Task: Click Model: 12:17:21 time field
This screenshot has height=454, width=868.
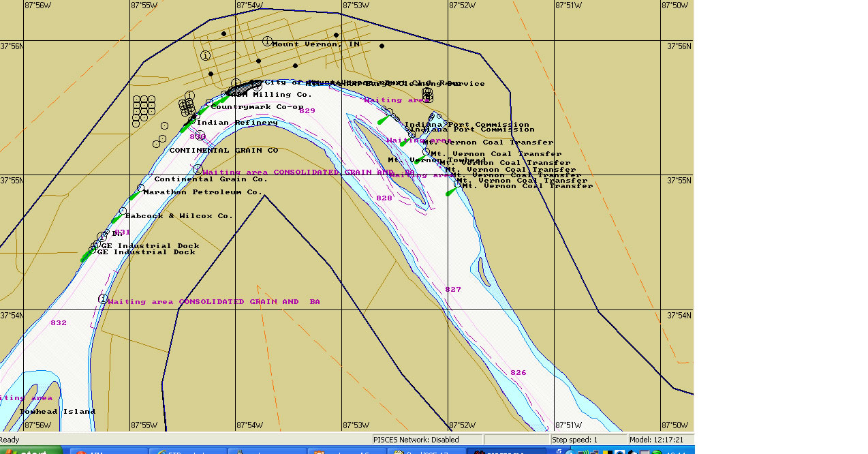Action: coord(661,440)
